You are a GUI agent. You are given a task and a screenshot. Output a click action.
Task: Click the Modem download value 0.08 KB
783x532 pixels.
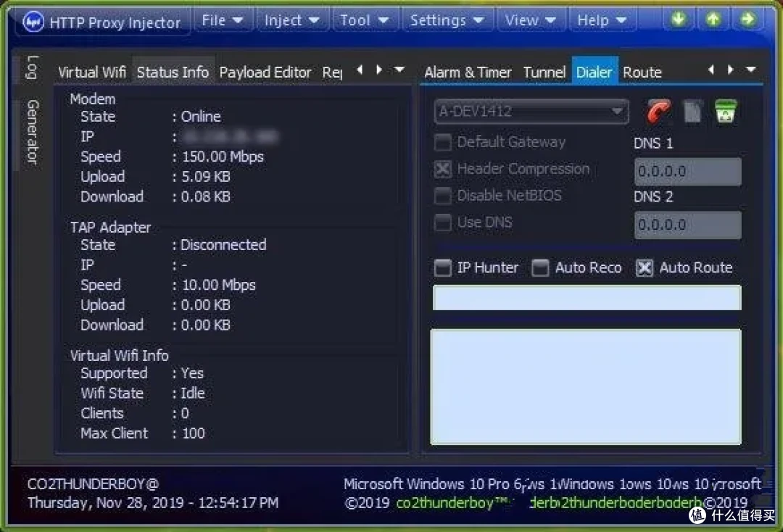coord(206,196)
